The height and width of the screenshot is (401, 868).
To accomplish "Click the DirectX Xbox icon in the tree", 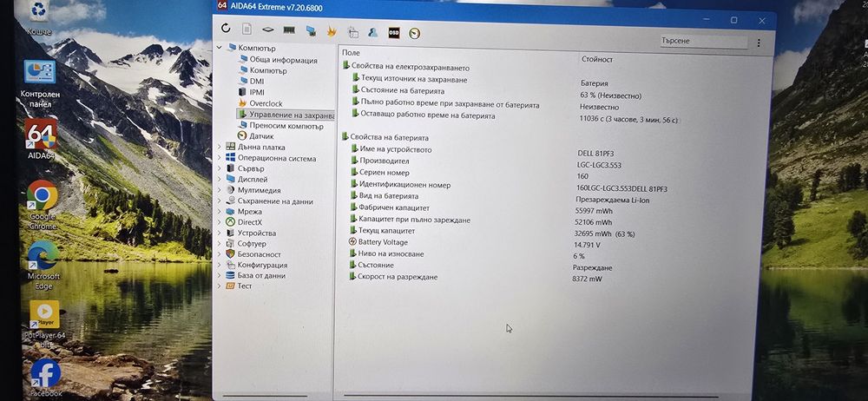I will 230,221.
